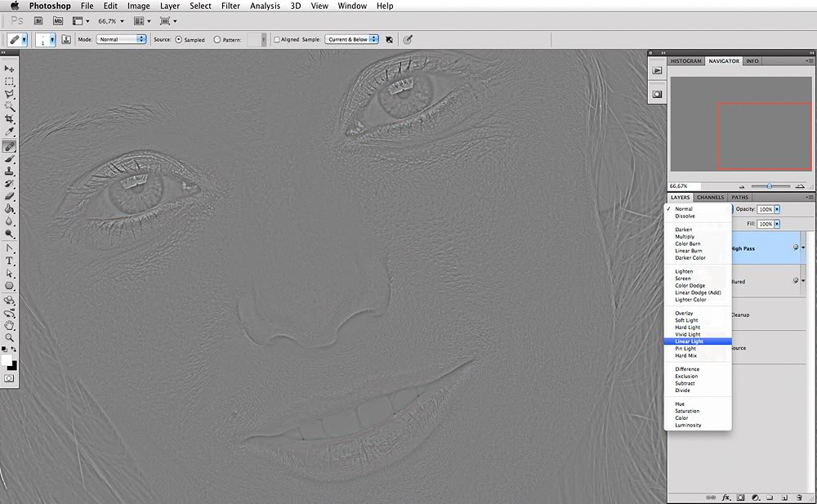Select the Zoom magnifier tool
The height and width of the screenshot is (504, 817).
[9, 338]
